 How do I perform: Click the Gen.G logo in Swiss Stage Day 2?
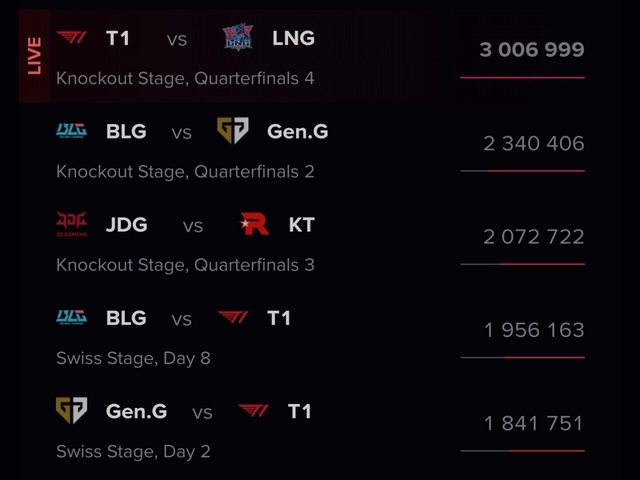pyautogui.click(x=71, y=411)
